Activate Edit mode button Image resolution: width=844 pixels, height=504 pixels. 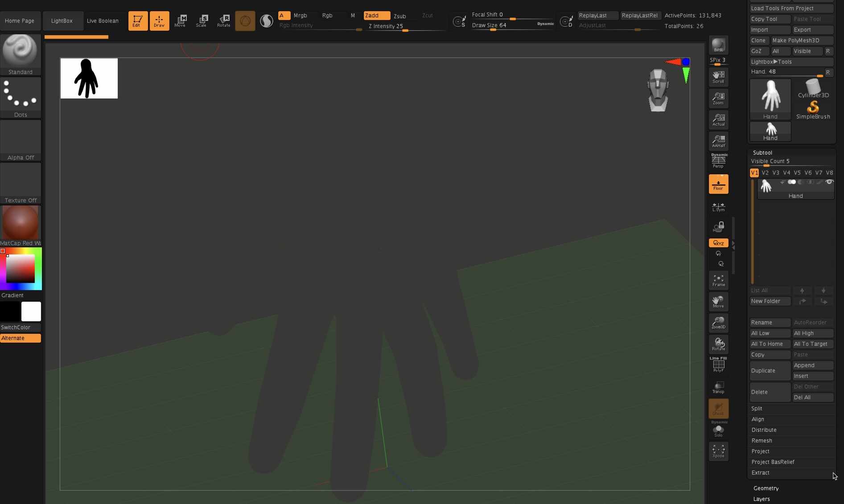click(x=138, y=21)
